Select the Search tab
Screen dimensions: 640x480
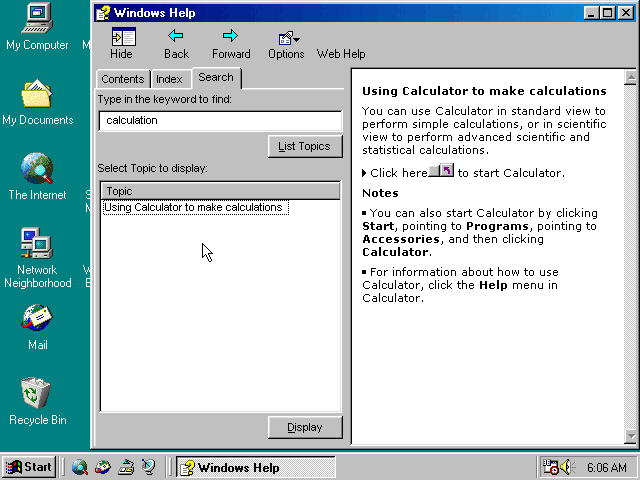(216, 77)
